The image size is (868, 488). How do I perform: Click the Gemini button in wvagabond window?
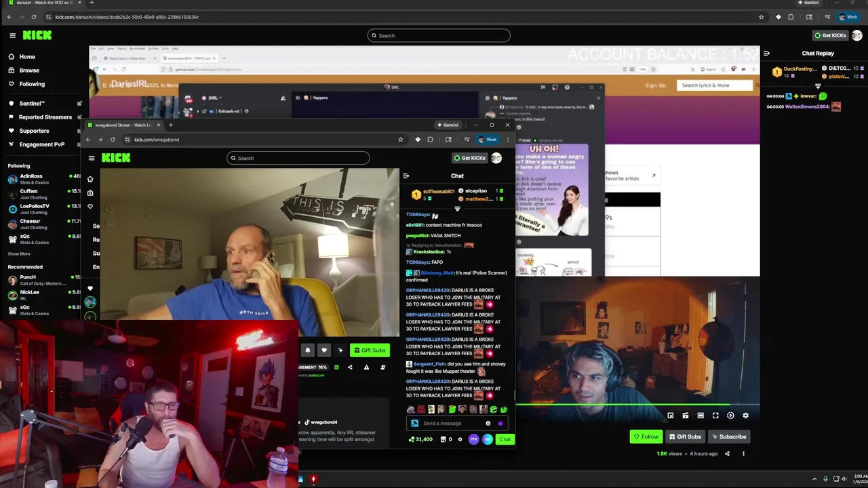pos(448,125)
